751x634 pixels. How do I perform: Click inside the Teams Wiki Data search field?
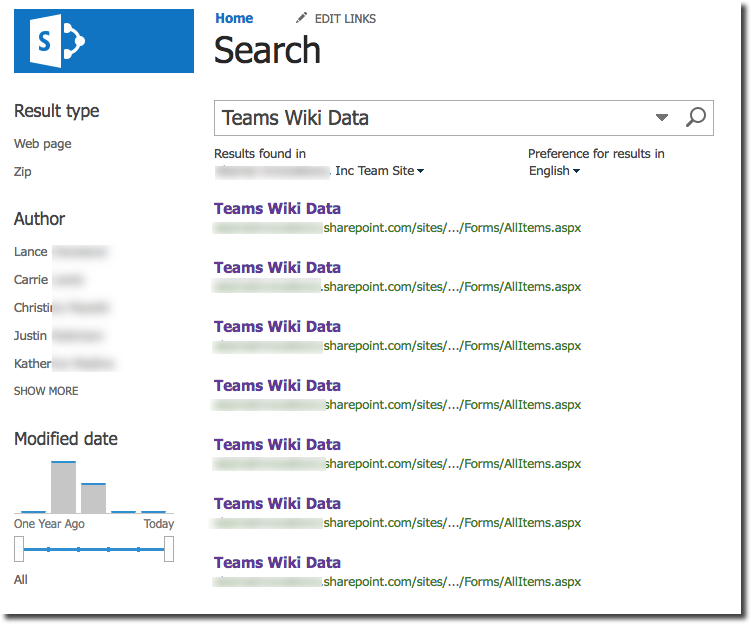point(430,118)
